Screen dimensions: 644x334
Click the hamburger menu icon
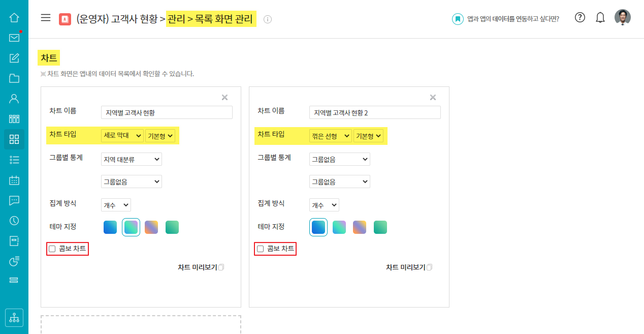point(46,18)
